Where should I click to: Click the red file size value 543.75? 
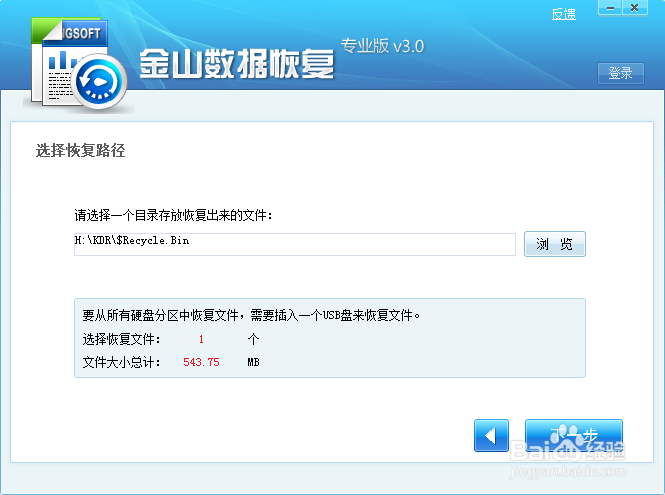point(201,362)
